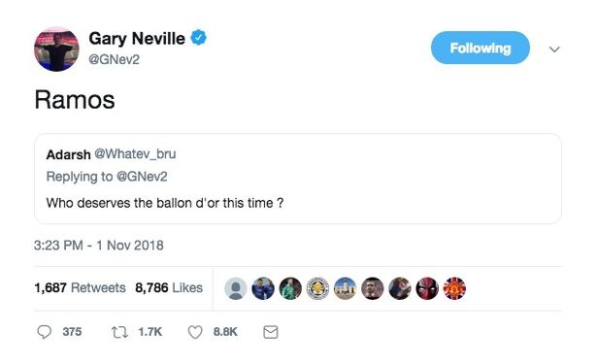Click the Gary Neville display name
Viewport: 597px width, 364px height.
pyautogui.click(x=137, y=39)
